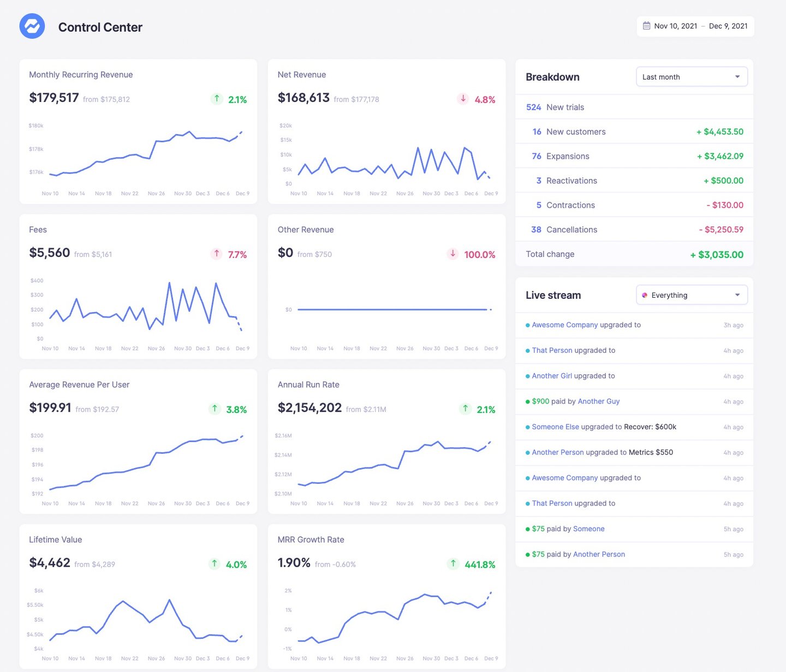
Task: Click the calendar icon in the date range picker
Action: [x=646, y=26]
